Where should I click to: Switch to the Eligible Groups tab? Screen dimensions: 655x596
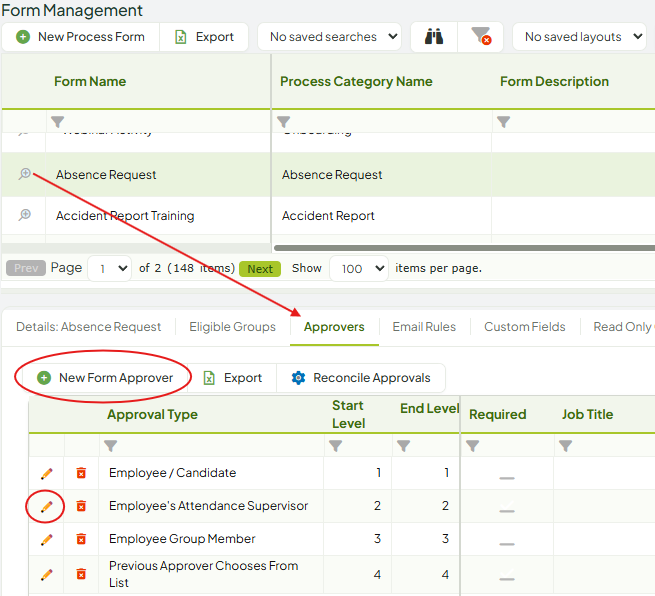pyautogui.click(x=232, y=327)
